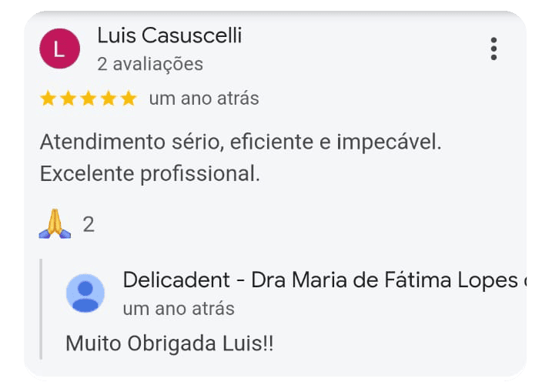Click the pink L profile avatar
The width and height of the screenshot is (552, 392).
(59, 49)
